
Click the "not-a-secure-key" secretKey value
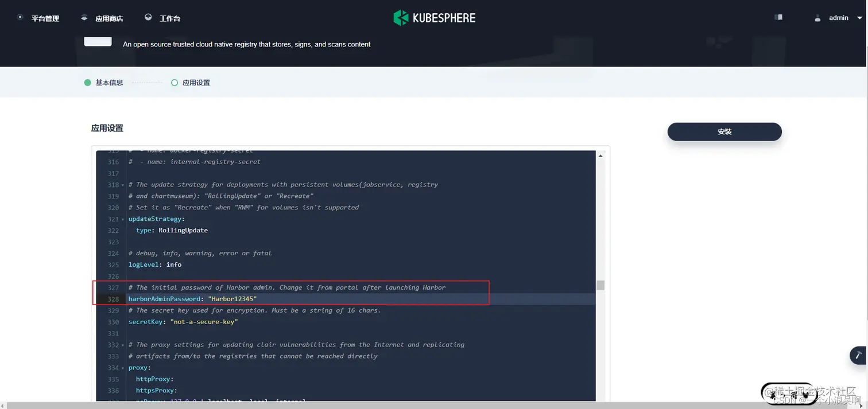pyautogui.click(x=204, y=322)
